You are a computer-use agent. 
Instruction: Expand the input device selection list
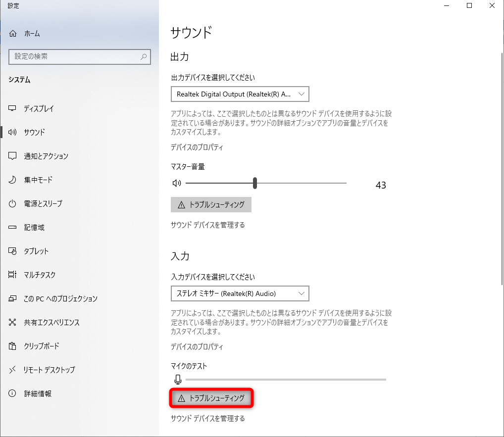[x=240, y=293]
